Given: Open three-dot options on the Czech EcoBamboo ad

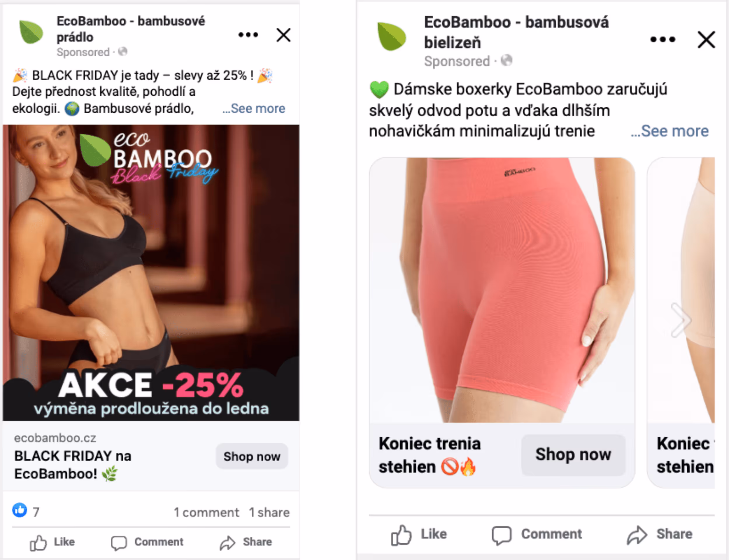Looking at the screenshot, I should (248, 35).
